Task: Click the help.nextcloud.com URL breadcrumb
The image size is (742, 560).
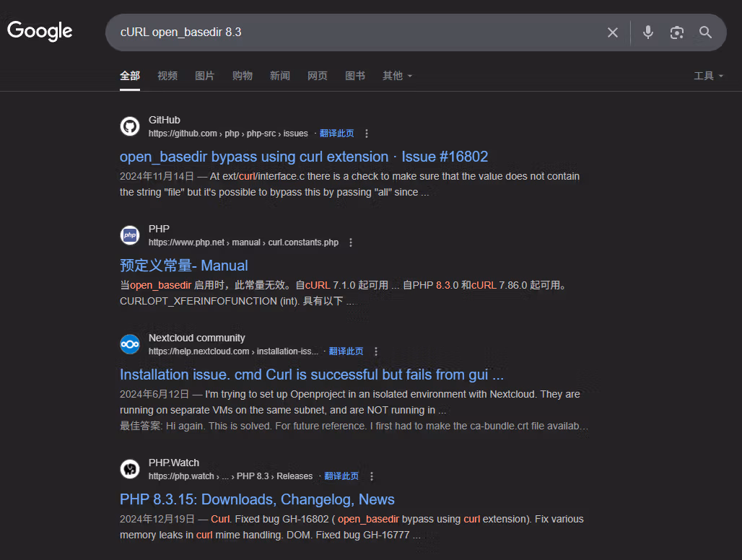Action: (233, 351)
